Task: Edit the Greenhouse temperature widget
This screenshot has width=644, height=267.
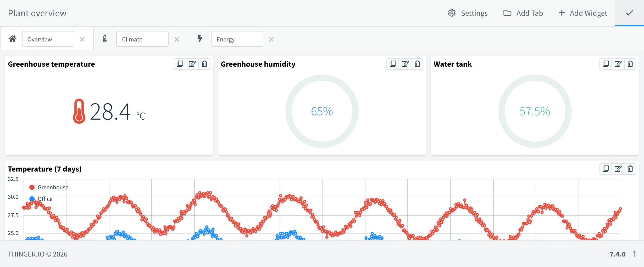Action: 192,64
